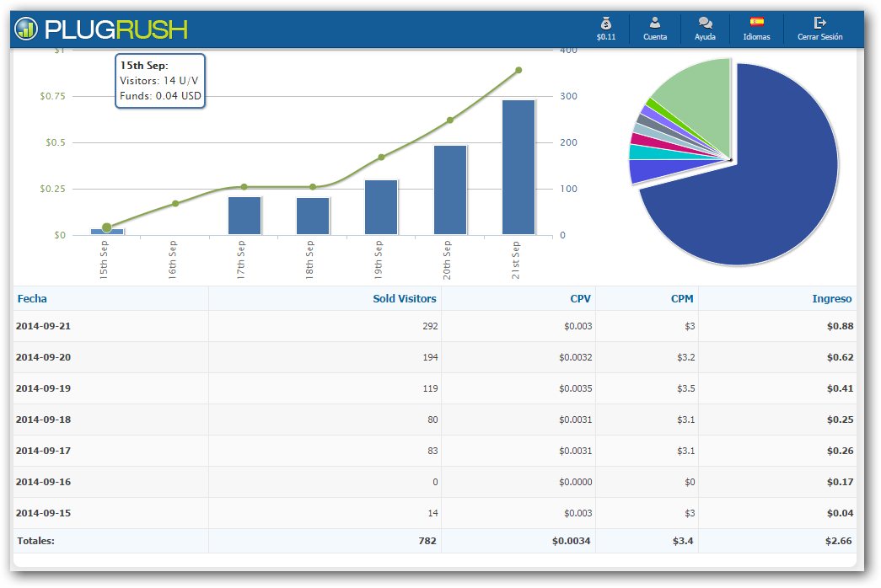Click the PlugRush logo icon
The width and height of the screenshot is (881, 588).
[27, 29]
